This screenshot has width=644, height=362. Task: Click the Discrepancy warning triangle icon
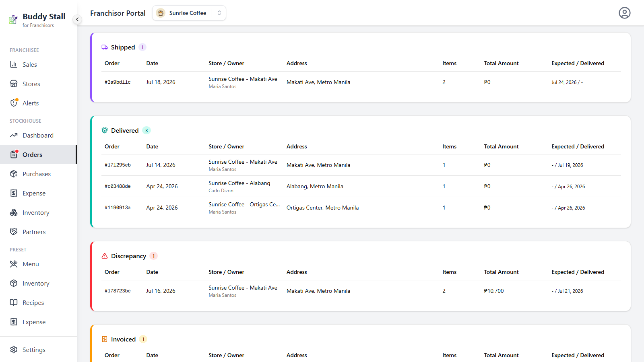[105, 256]
